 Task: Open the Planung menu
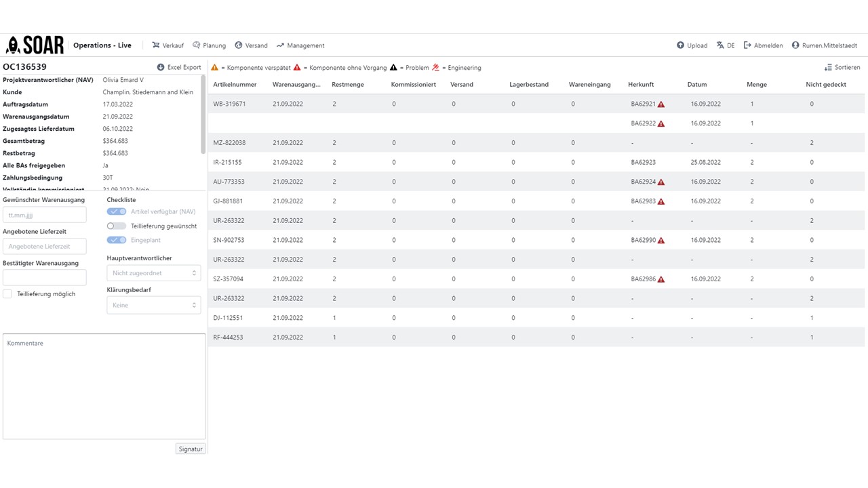[x=209, y=45]
